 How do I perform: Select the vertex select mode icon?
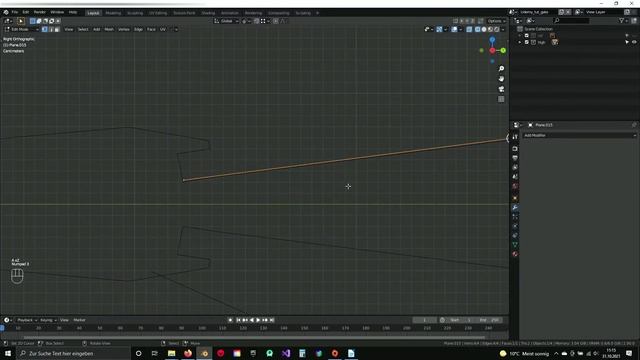pyautogui.click(x=44, y=29)
